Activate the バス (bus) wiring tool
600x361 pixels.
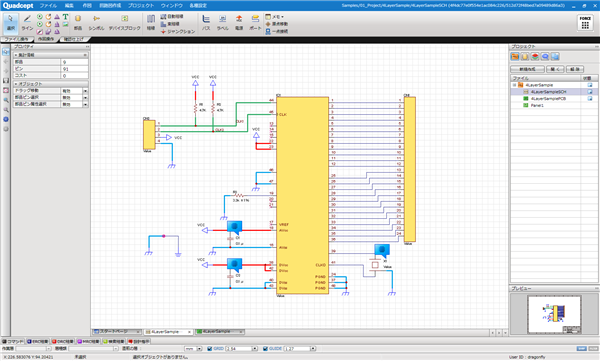[206, 23]
